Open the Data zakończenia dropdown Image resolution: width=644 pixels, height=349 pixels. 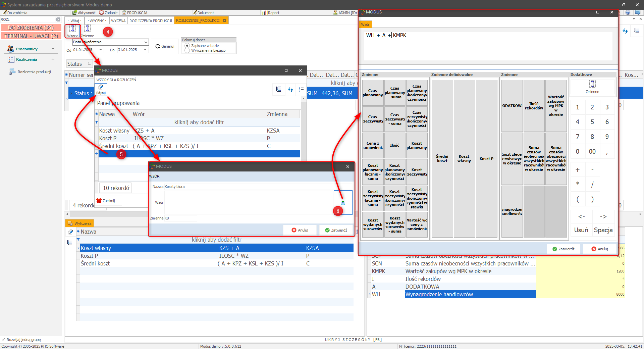pos(146,42)
